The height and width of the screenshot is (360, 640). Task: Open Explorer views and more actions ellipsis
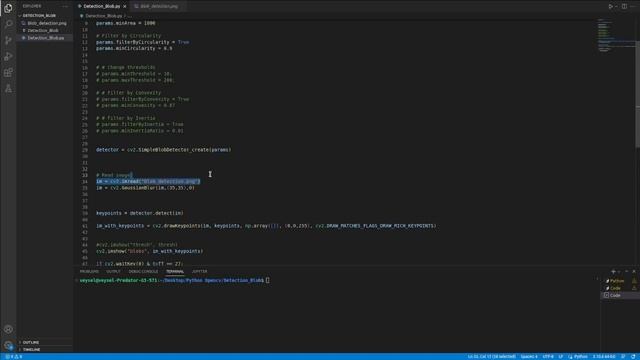(65, 6)
